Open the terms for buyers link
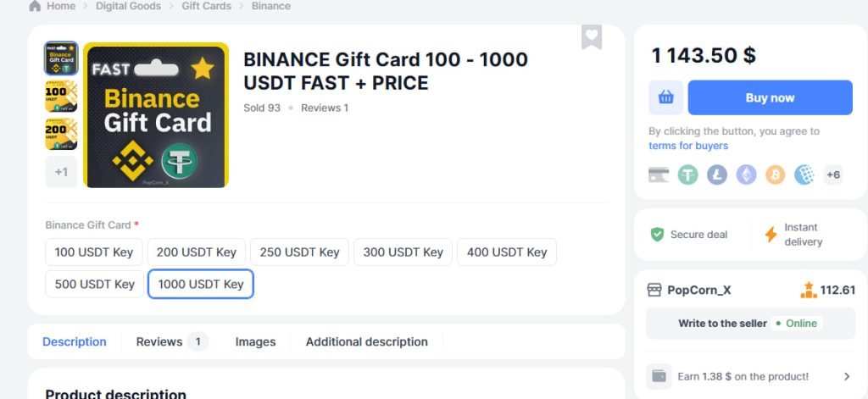Viewport: 868px width, 399px height. pyautogui.click(x=688, y=146)
